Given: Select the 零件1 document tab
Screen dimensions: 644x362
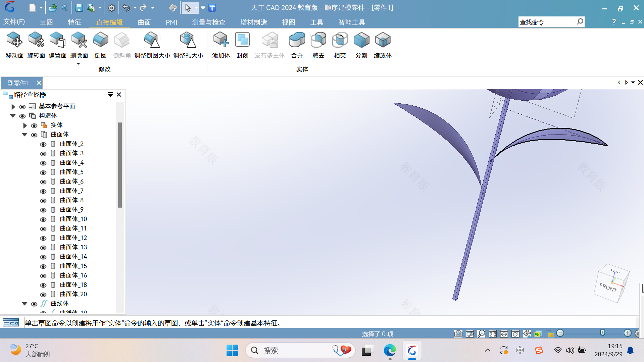Looking at the screenshot, I should (x=21, y=83).
